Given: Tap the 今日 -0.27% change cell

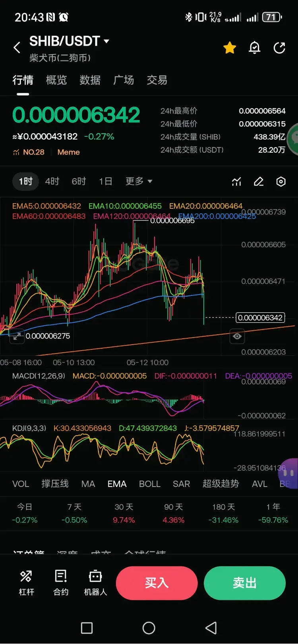Looking at the screenshot, I should coord(25,513).
